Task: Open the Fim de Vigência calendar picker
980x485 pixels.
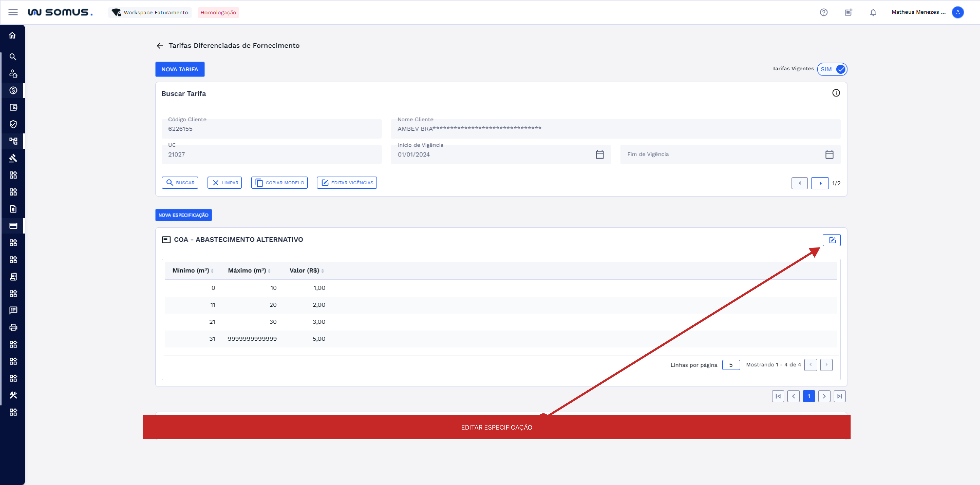Action: tap(829, 154)
